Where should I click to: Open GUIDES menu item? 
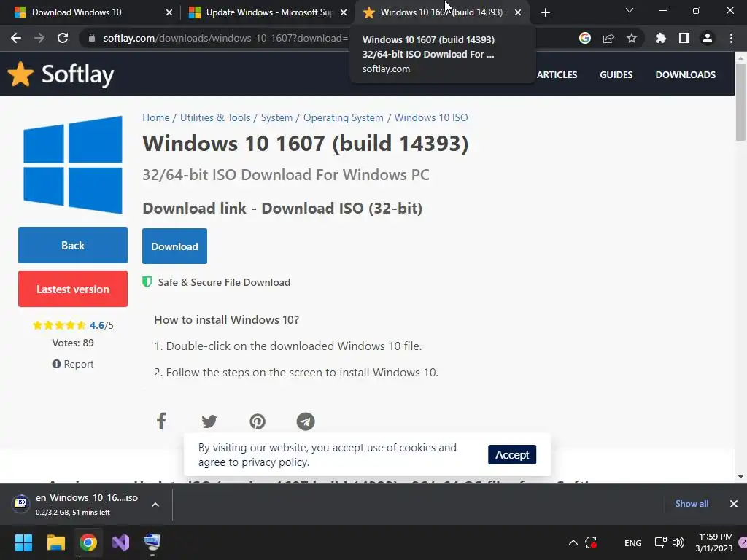(616, 75)
